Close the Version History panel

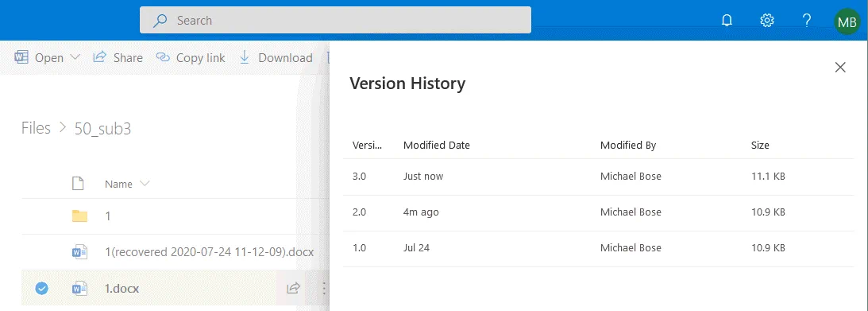click(x=840, y=68)
